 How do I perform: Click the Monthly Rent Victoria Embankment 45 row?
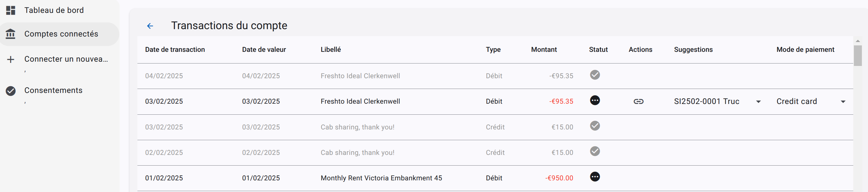pos(381,178)
